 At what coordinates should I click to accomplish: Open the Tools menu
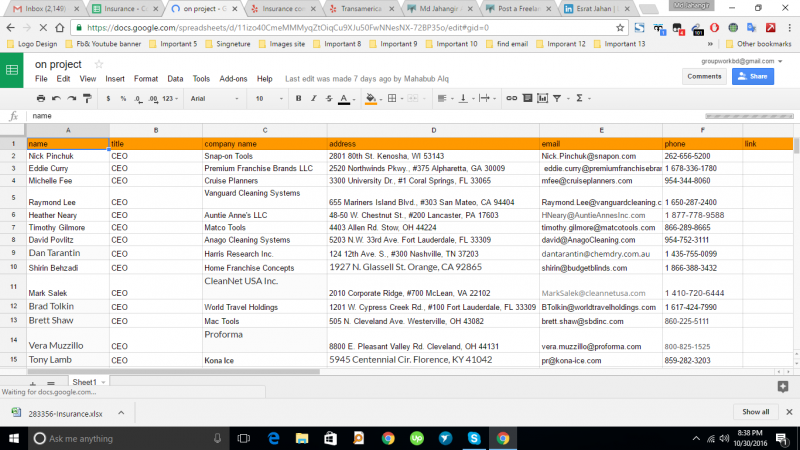201,79
